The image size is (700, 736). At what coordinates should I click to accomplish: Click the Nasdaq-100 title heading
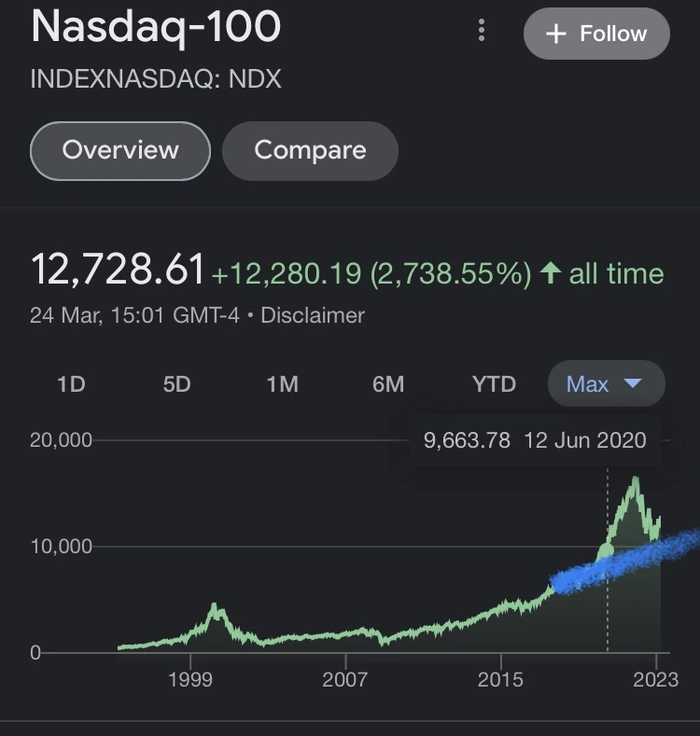tap(156, 28)
